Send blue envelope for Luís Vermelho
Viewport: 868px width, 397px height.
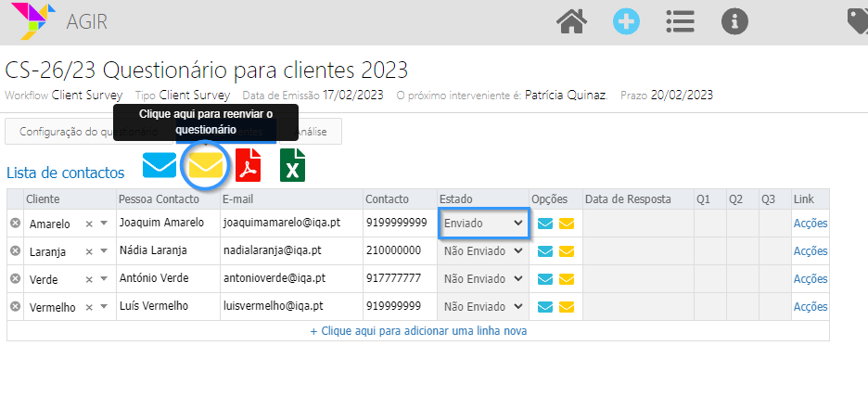(545, 307)
